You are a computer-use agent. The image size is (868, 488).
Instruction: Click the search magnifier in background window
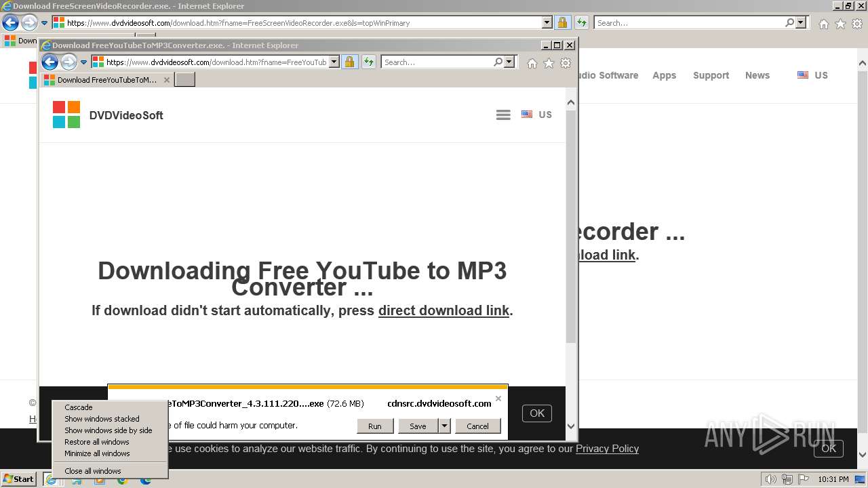click(x=789, y=22)
